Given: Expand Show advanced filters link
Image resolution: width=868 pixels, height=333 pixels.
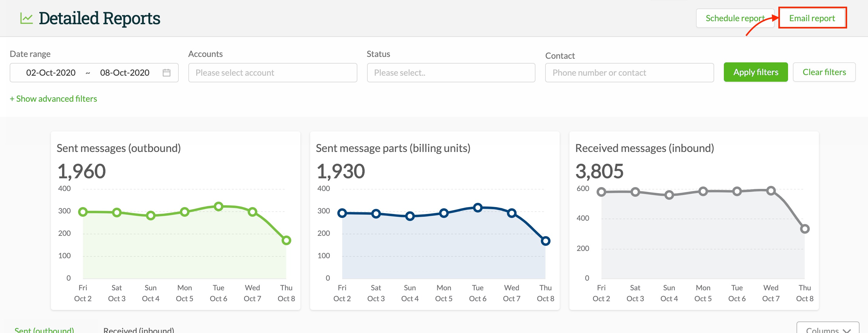Looking at the screenshot, I should (x=53, y=99).
